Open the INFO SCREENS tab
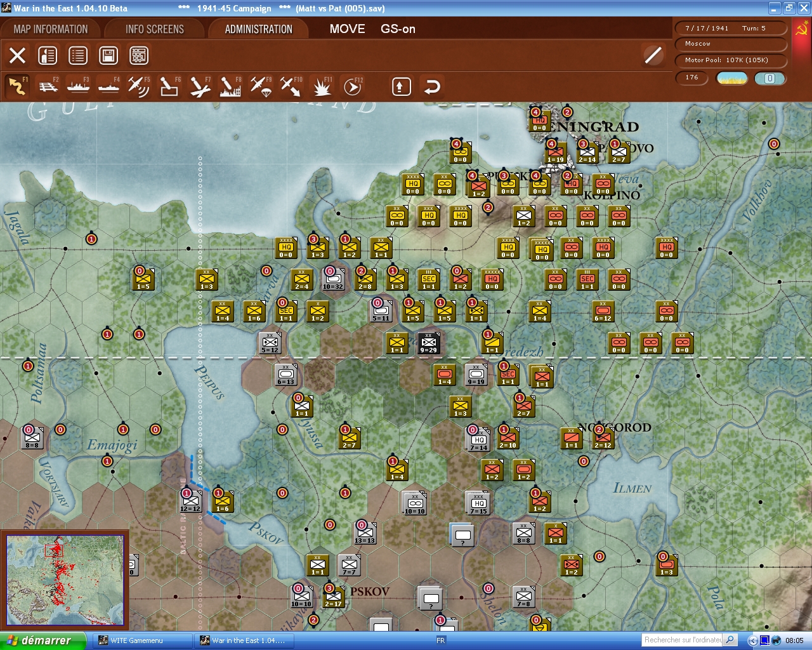812x650 pixels. (x=155, y=29)
